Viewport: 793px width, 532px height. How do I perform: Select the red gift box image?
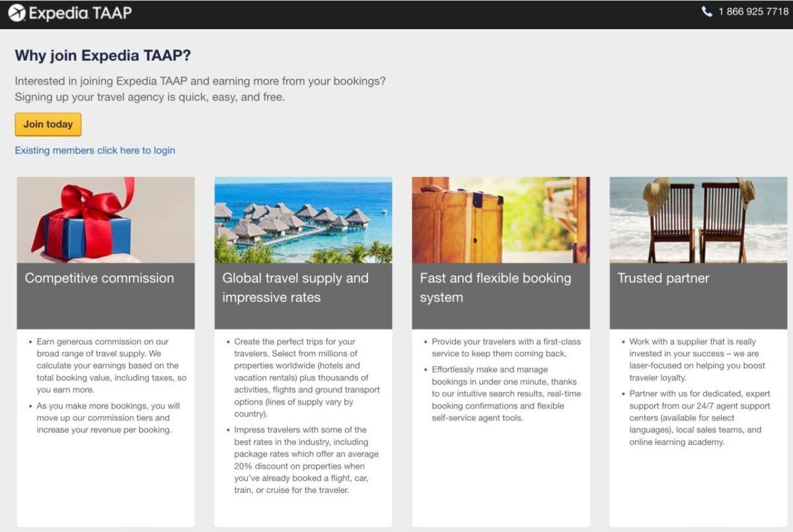[106, 220]
